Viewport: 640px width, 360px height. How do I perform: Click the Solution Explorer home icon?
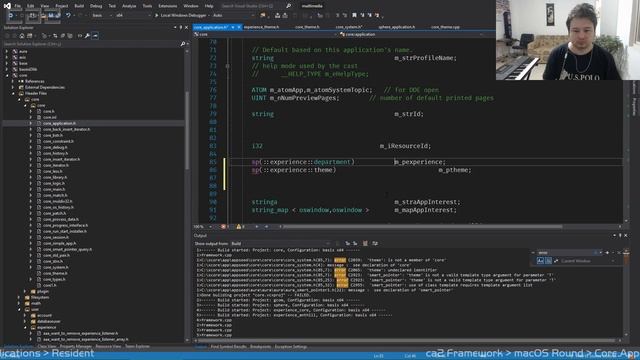coord(22,36)
